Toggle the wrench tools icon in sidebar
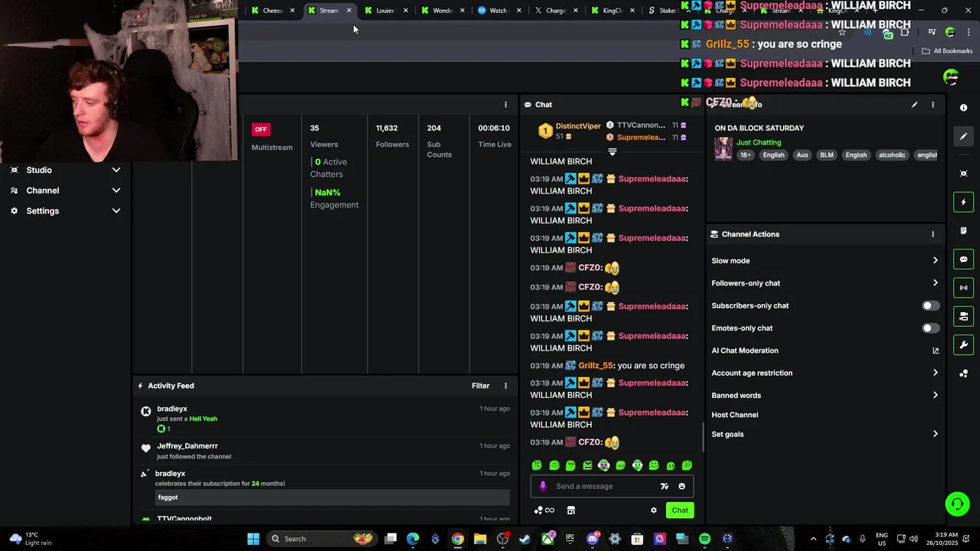This screenshot has width=980, height=551. [963, 344]
